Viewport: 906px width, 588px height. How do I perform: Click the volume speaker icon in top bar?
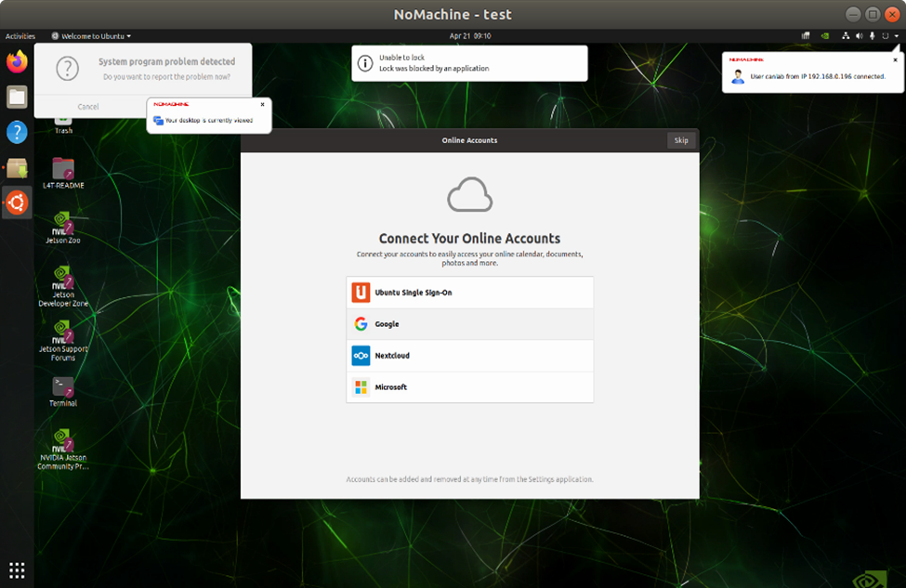coord(860,36)
